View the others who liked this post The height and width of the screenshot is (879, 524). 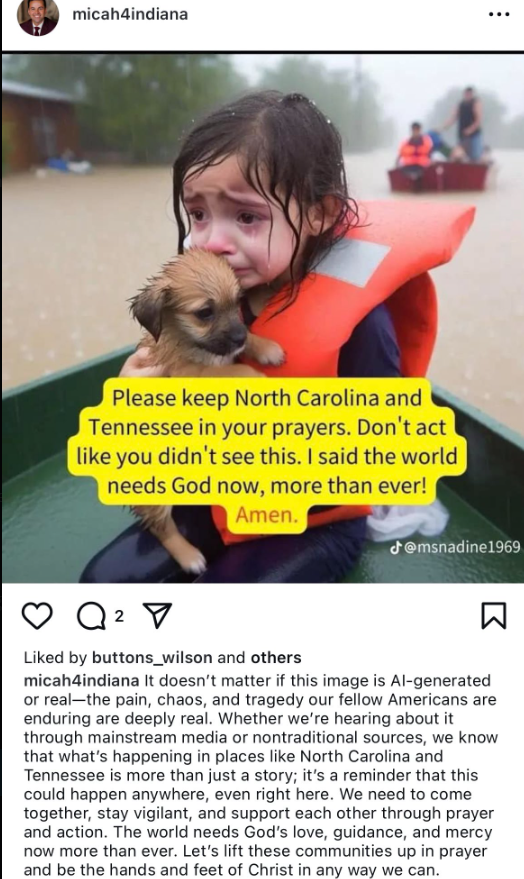click(x=276, y=658)
